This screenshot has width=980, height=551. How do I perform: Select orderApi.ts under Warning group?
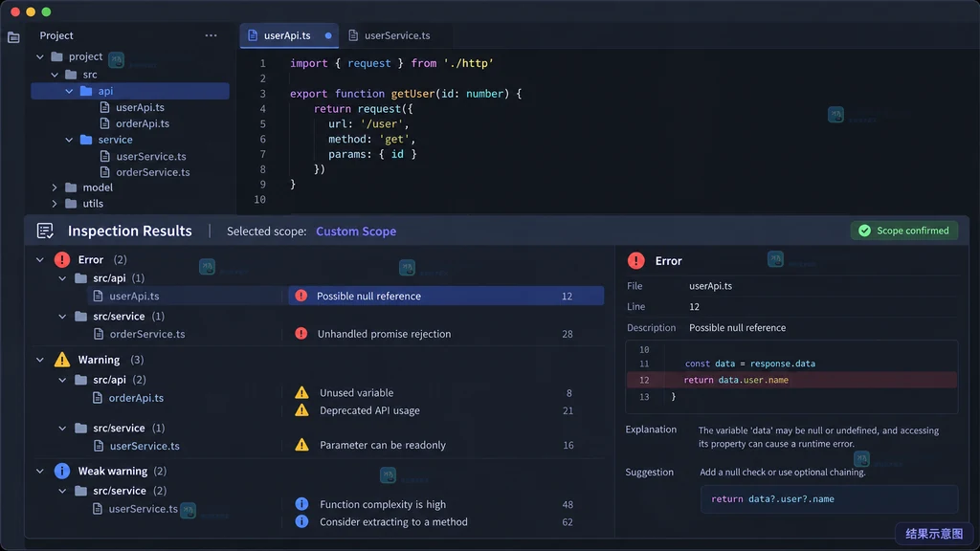(136, 398)
